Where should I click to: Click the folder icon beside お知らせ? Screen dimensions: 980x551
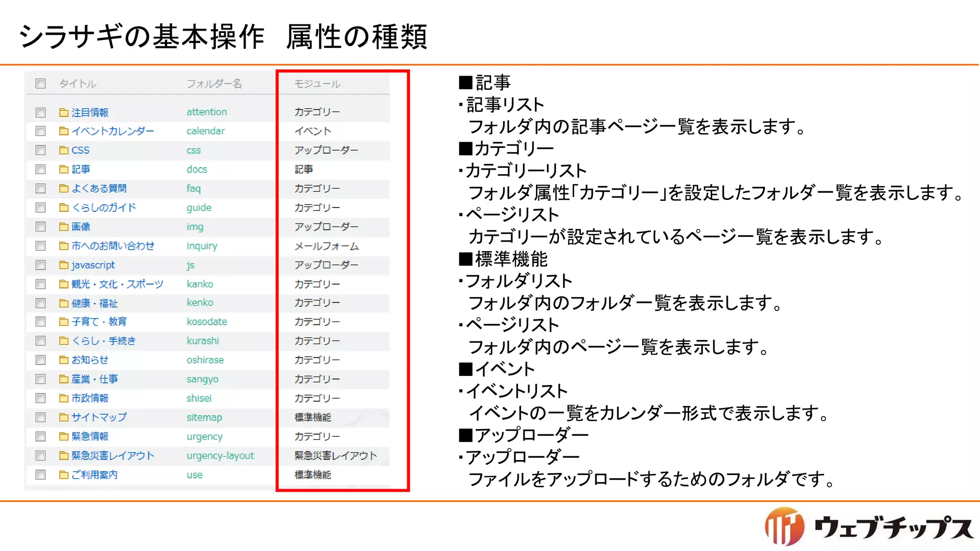64,360
